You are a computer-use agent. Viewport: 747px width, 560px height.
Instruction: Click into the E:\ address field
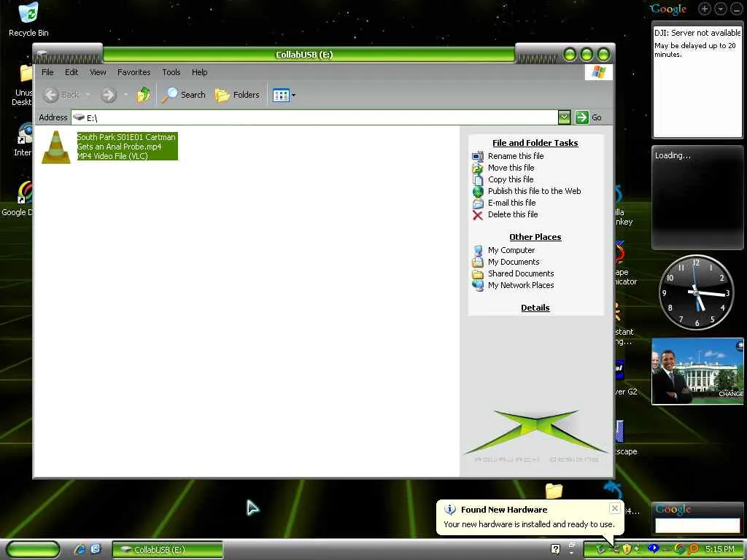coord(314,117)
